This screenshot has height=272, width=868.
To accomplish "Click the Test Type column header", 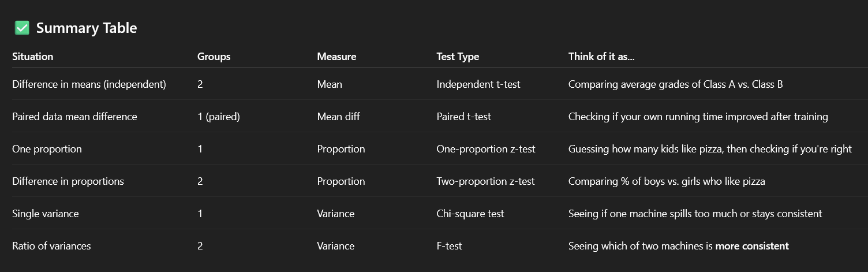I will pyautogui.click(x=458, y=57).
